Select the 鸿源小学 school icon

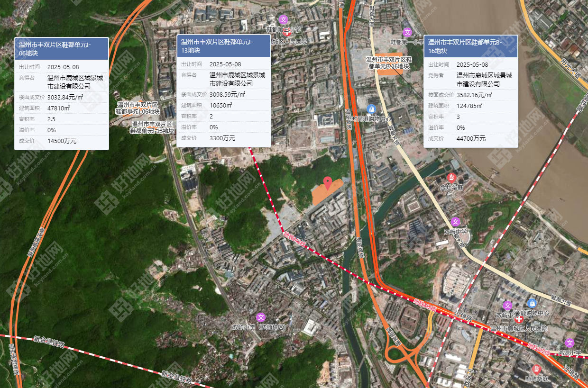pos(569,343)
